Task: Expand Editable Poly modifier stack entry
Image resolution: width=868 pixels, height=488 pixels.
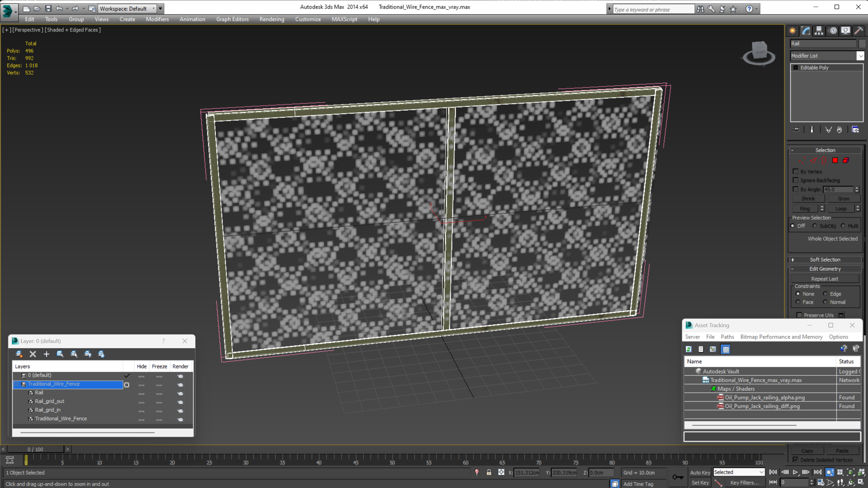Action: tap(796, 67)
